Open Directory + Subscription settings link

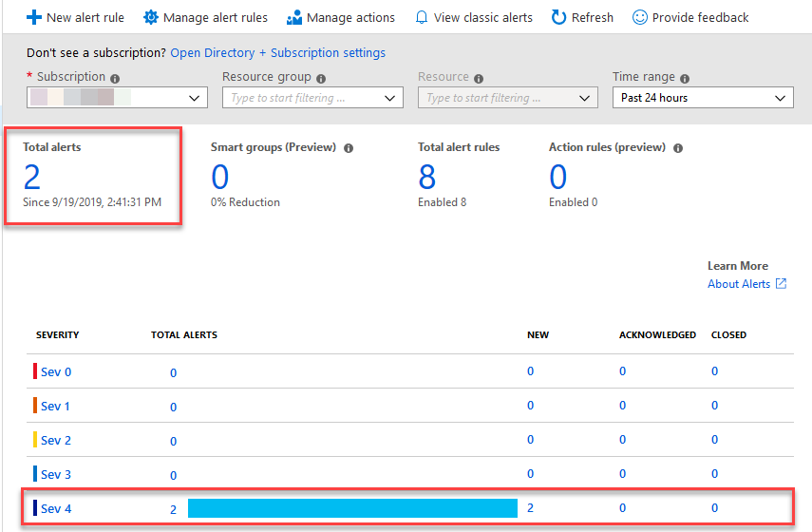point(277,53)
